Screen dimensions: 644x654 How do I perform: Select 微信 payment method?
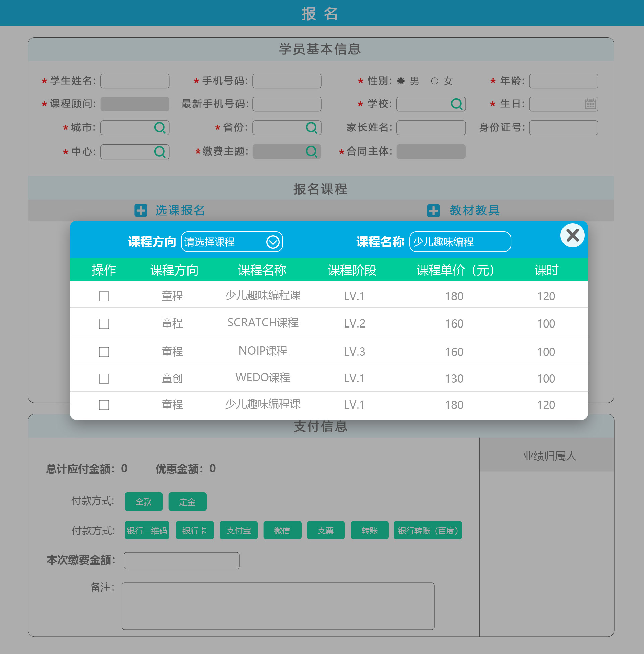click(x=282, y=530)
